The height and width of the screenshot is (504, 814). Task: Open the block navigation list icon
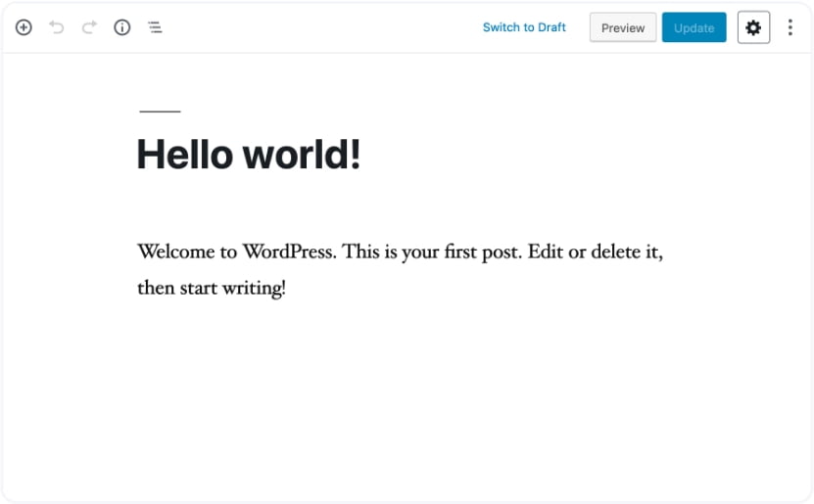pyautogui.click(x=155, y=27)
